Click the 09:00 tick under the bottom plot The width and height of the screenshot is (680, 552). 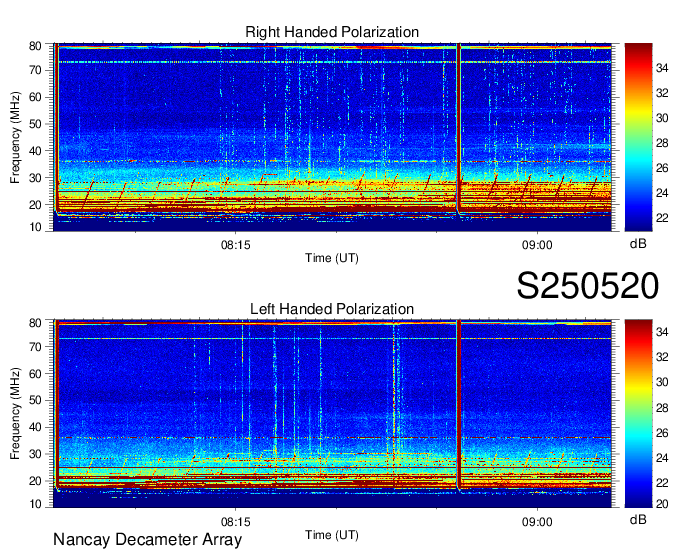click(537, 522)
